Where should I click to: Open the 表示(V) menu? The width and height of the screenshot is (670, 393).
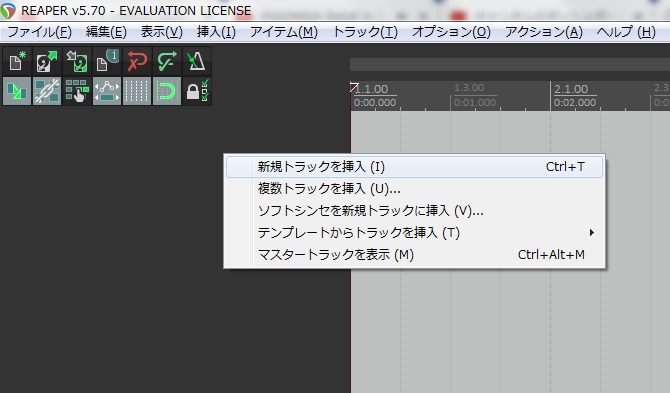click(x=162, y=32)
